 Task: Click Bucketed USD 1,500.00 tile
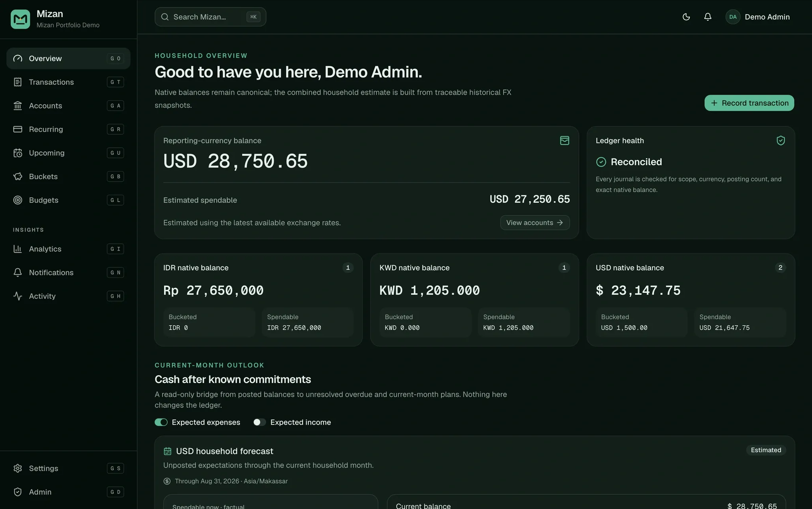[642, 322]
